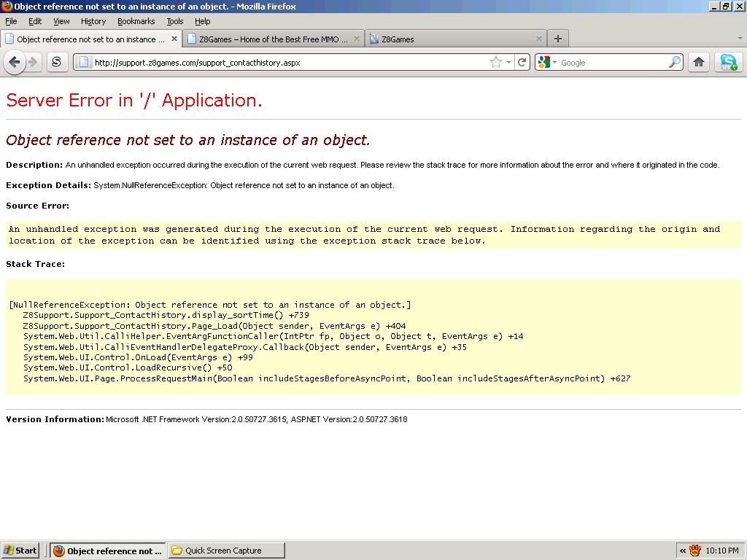Screen dimensions: 747x560
Task: Open the Bookmarks menu
Action: [x=136, y=21]
